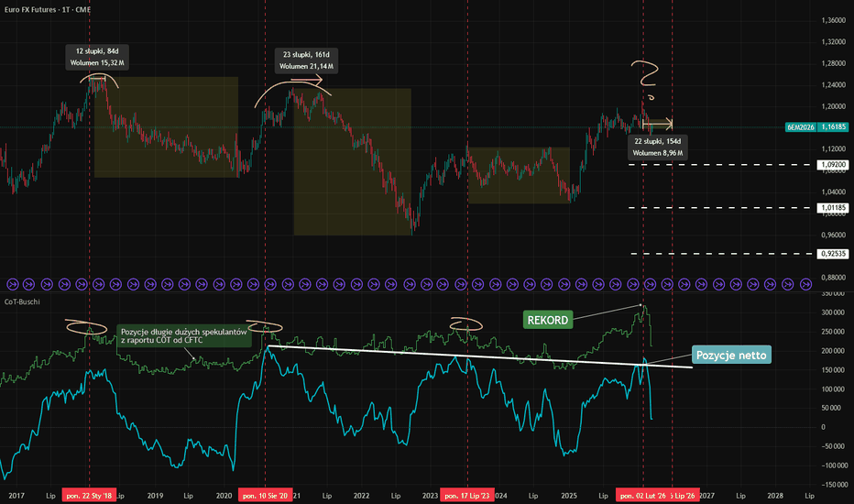Open purple event marker on 17 Lip '23 line

click(x=460, y=284)
